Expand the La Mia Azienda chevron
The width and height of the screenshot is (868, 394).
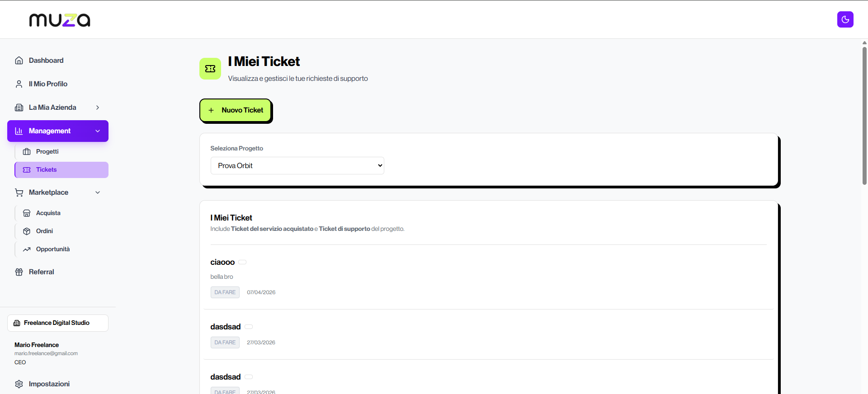coord(98,108)
